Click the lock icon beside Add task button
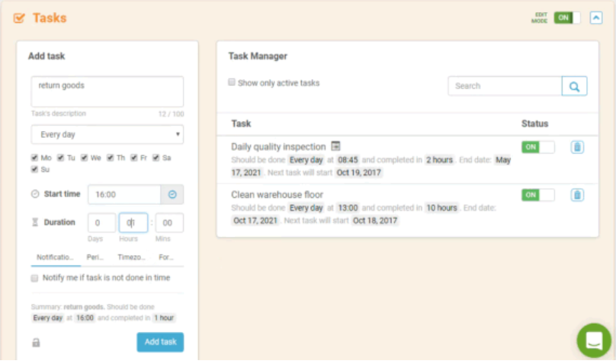Image resolution: width=616 pixels, height=364 pixels. point(36,343)
